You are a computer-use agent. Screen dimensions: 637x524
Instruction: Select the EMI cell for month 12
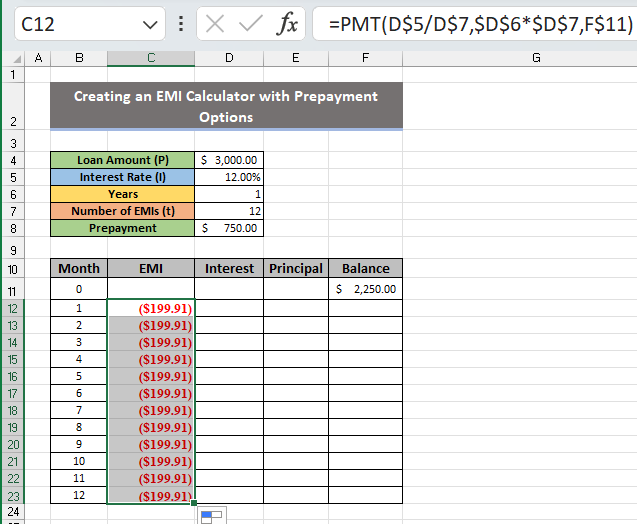click(151, 496)
